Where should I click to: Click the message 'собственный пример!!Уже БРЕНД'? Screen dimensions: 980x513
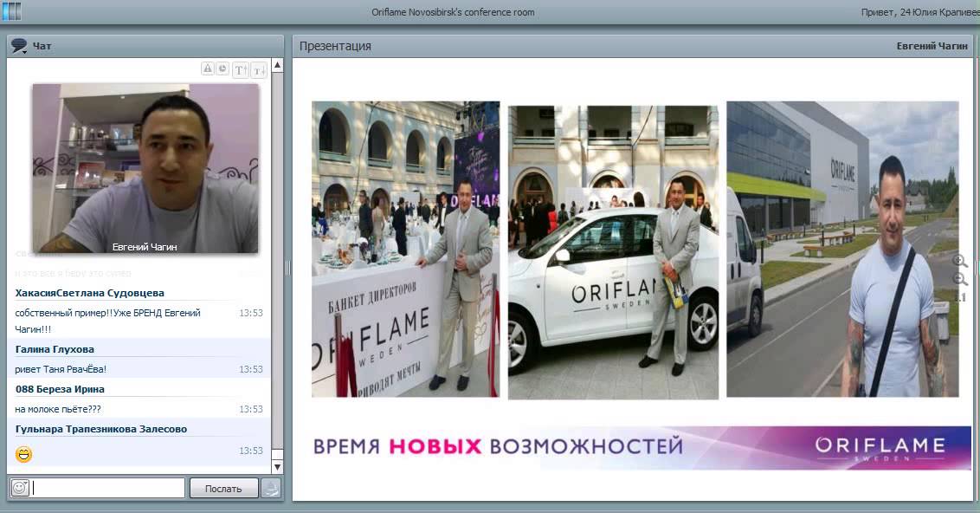[x=107, y=321]
